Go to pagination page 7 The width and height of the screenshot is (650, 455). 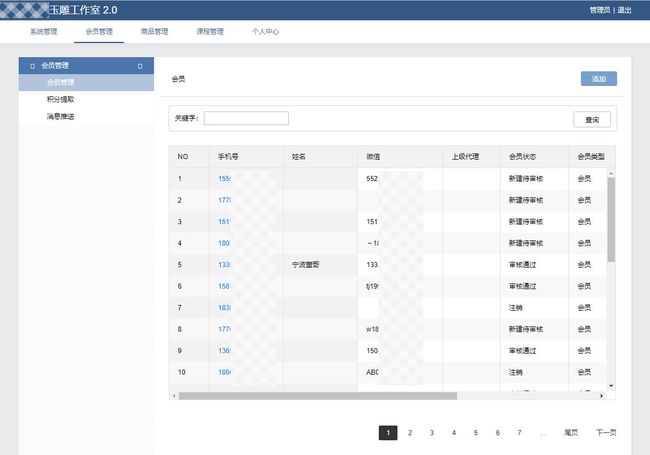click(x=519, y=433)
